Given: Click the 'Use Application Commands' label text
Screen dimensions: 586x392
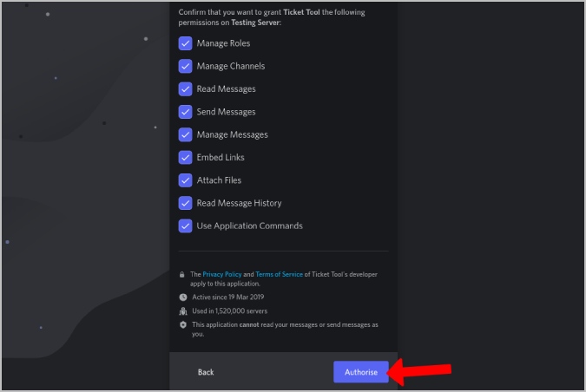Looking at the screenshot, I should 250,225.
